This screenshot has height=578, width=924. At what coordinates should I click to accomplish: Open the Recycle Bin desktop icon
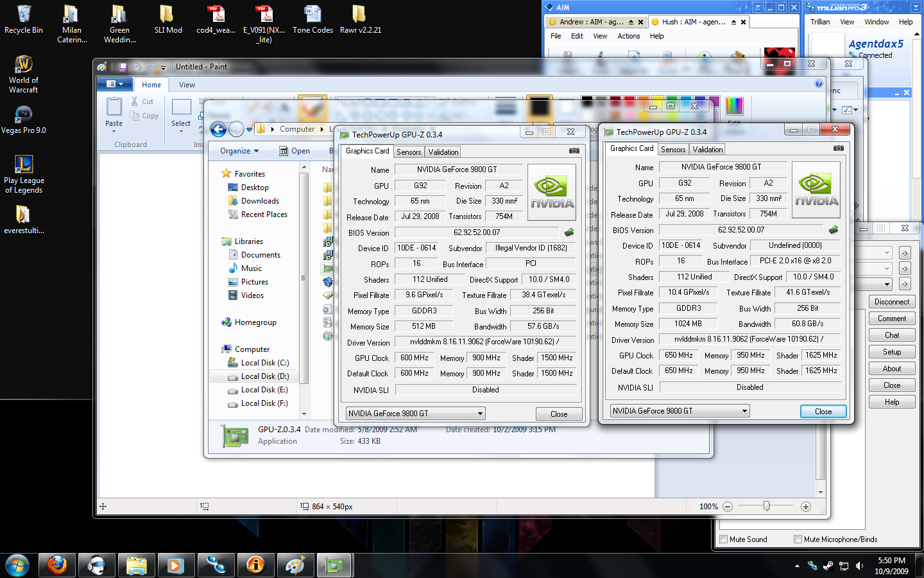pyautogui.click(x=24, y=20)
